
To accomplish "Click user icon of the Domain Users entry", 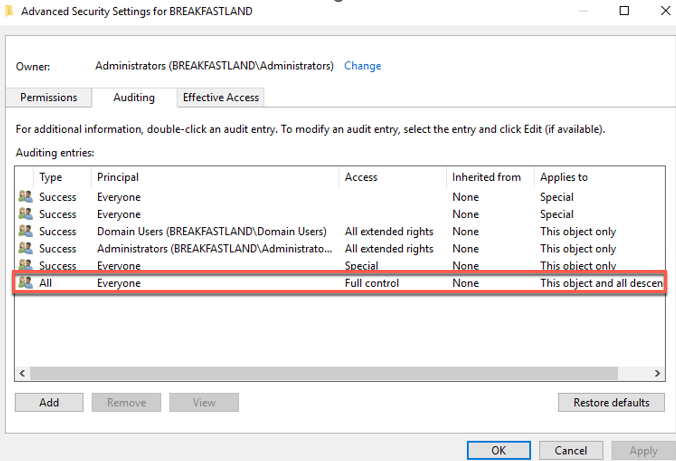I will (25, 232).
